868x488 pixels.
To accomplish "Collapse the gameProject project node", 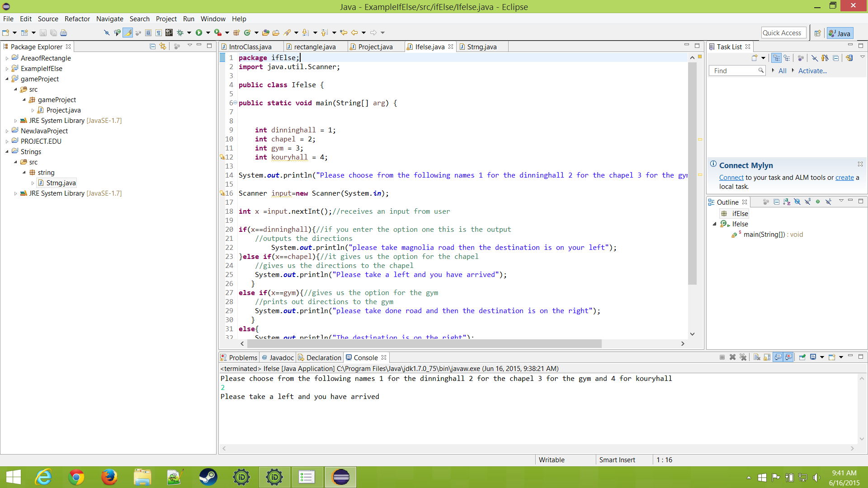I will tap(7, 79).
